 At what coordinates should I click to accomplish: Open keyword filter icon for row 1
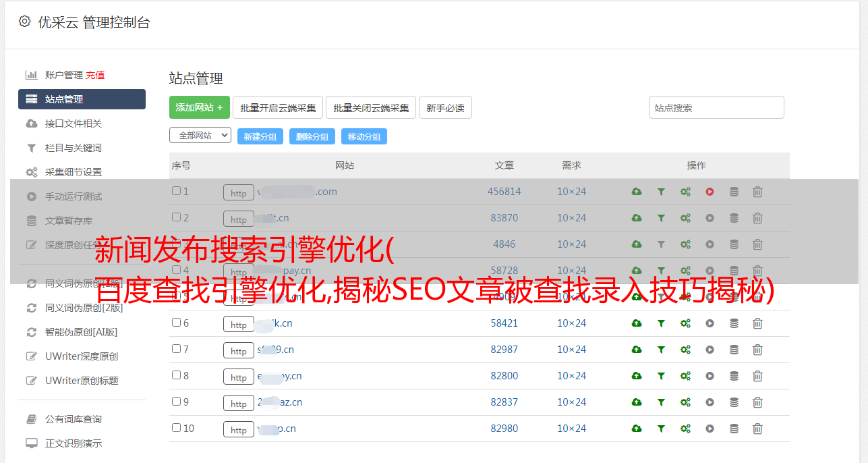(x=661, y=192)
